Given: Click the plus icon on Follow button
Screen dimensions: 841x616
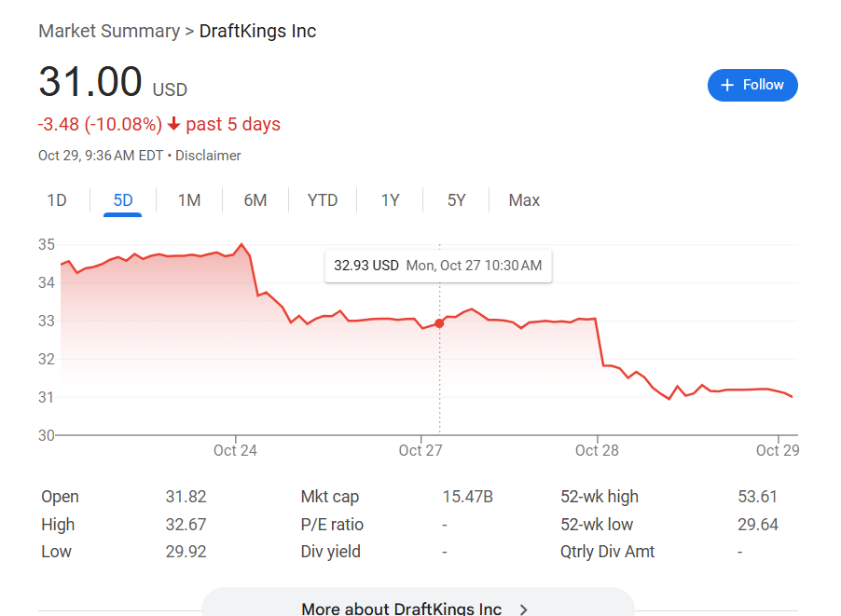Looking at the screenshot, I should point(728,85).
